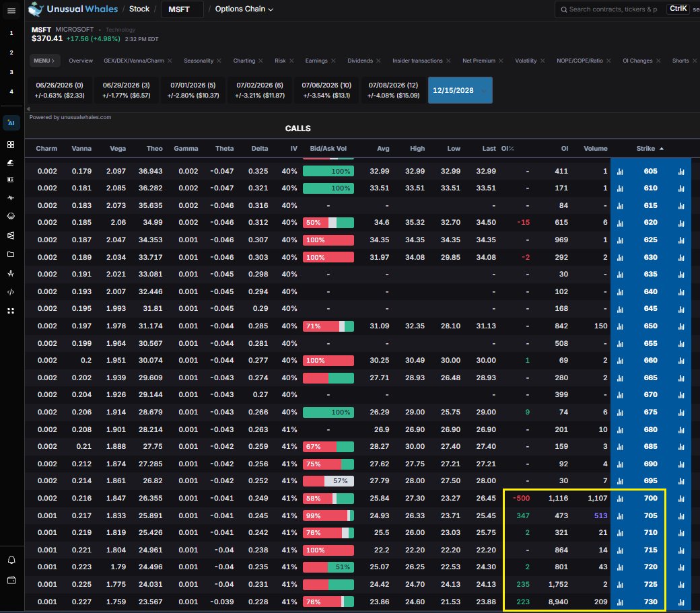Click chart icon left of 675 strike
The image size is (700, 613).
[x=620, y=412]
